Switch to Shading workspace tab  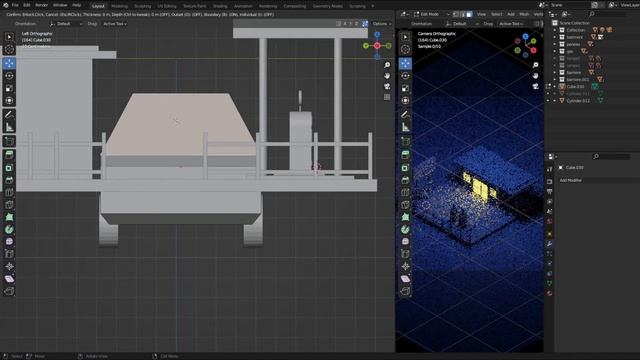point(220,6)
